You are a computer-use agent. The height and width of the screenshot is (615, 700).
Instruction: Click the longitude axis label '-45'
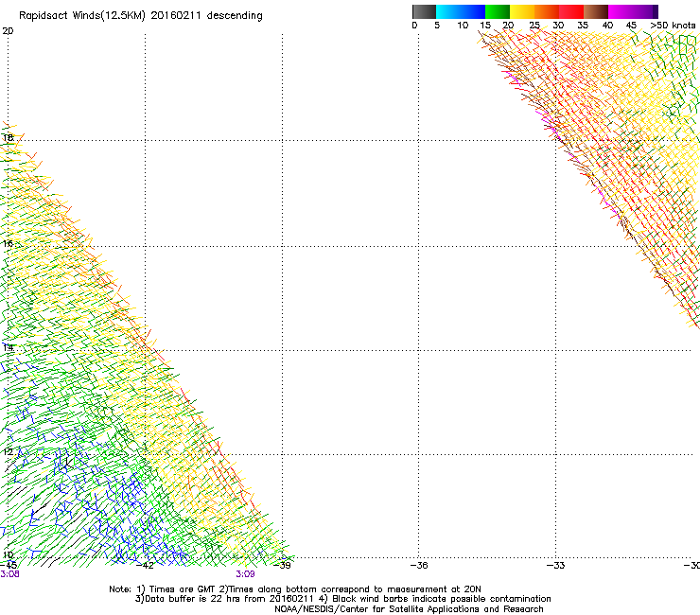pos(9,565)
